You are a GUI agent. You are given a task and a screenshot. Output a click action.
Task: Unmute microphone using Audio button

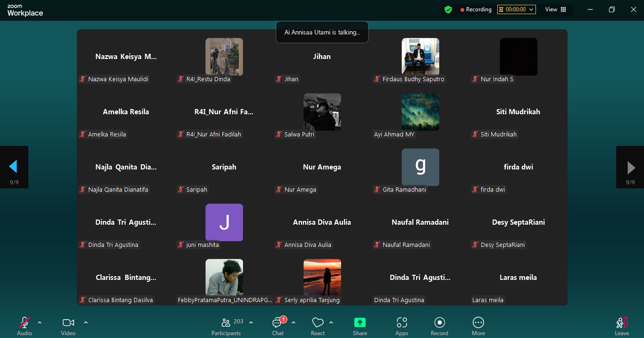[24, 322]
